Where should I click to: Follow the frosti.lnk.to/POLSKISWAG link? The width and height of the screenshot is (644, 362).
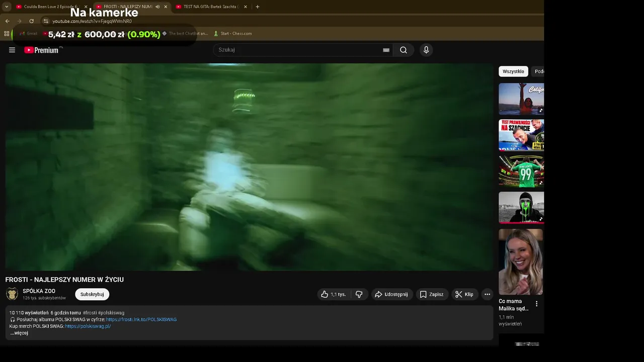(141, 319)
